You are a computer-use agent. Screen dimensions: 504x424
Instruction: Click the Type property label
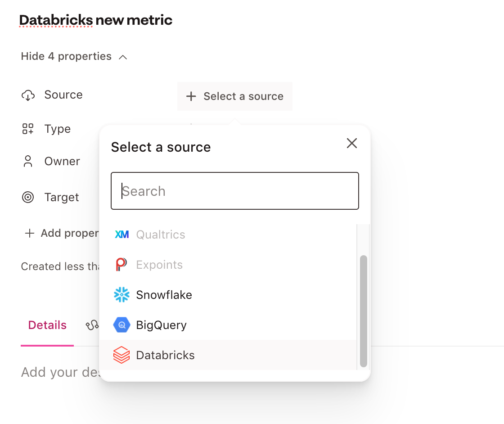click(x=58, y=129)
